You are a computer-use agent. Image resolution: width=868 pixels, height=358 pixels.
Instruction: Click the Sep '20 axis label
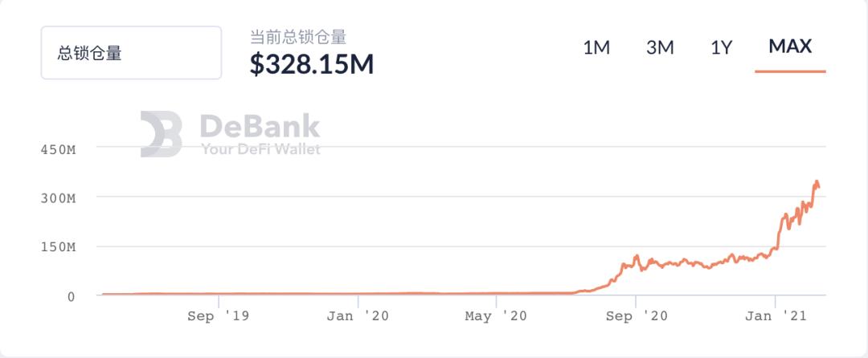tap(637, 316)
